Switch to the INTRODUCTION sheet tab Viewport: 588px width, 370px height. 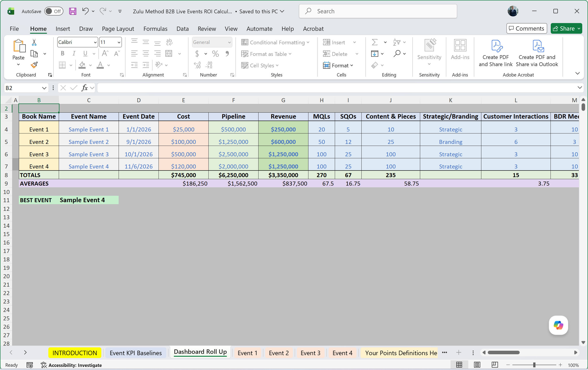click(75, 353)
